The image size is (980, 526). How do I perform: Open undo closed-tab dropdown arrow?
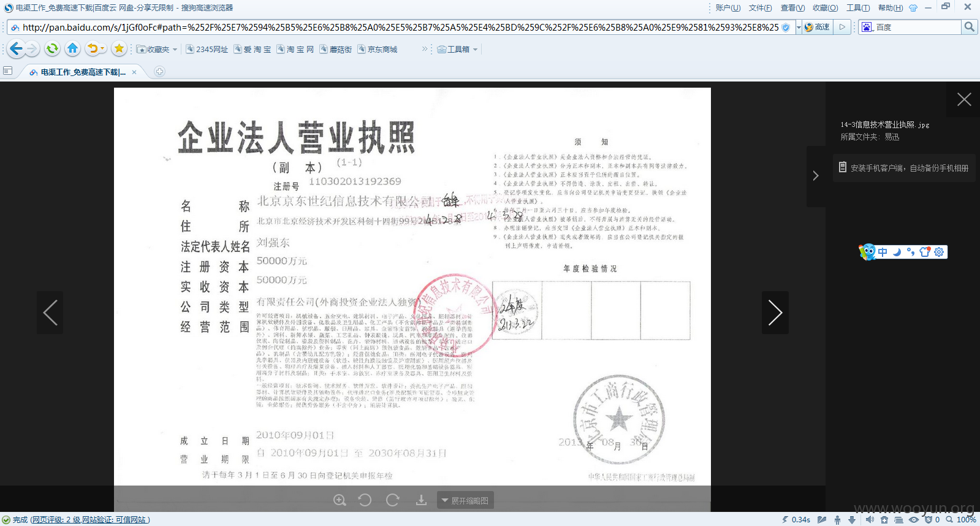(103, 49)
